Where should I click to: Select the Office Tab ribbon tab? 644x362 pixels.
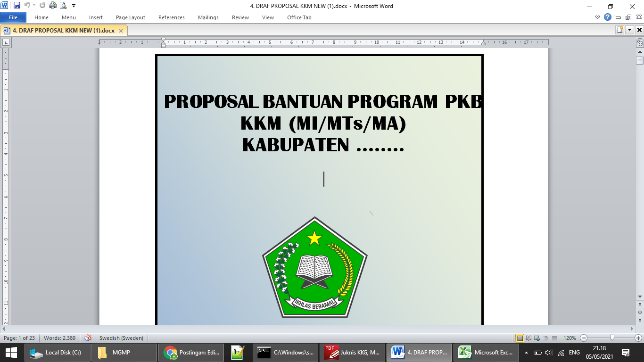[x=299, y=17]
